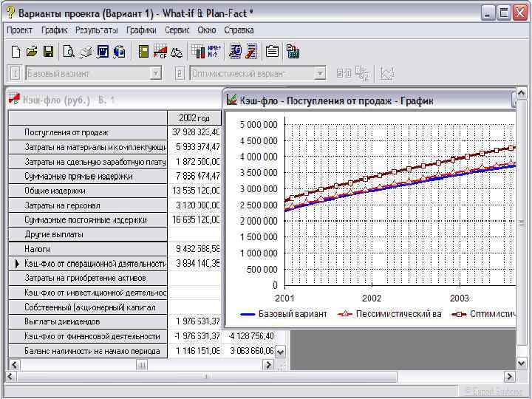
Task: Click the NPV indicators icon
Action: 214,52
